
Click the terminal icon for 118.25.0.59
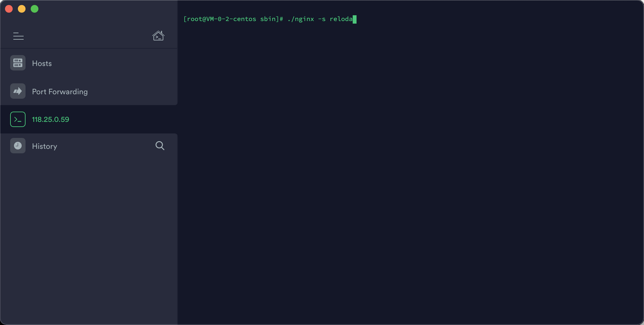coord(18,119)
